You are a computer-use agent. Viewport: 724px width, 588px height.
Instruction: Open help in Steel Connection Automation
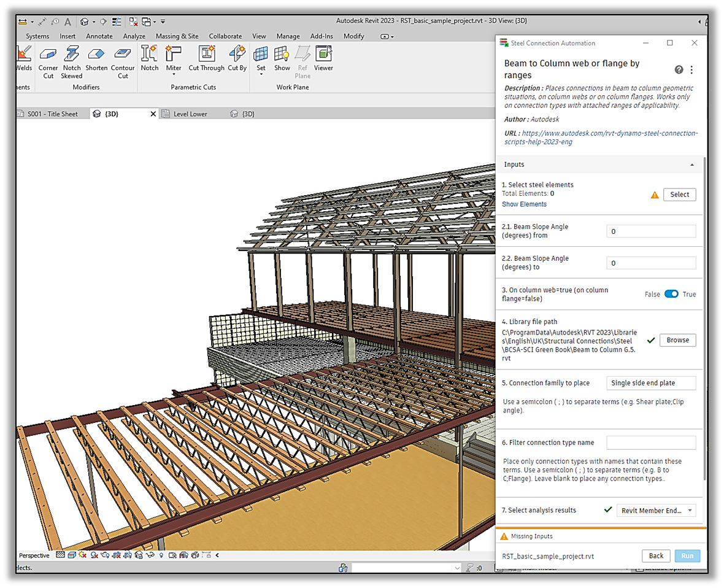click(x=679, y=70)
